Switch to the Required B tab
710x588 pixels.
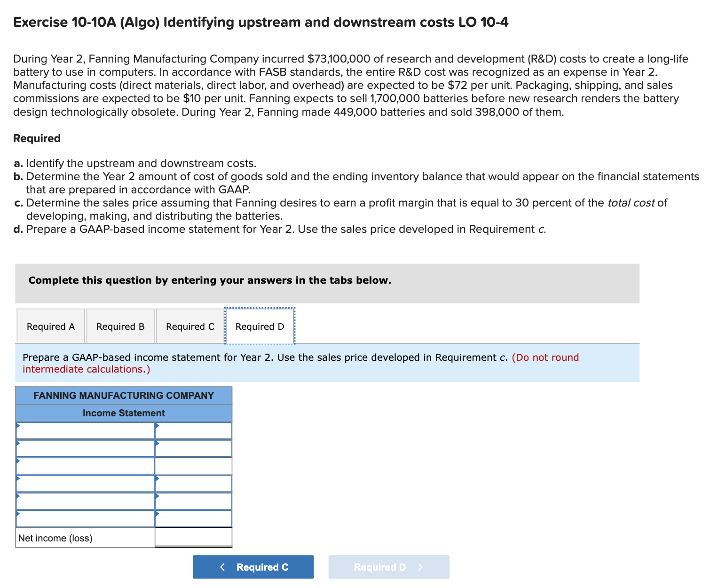(x=120, y=326)
